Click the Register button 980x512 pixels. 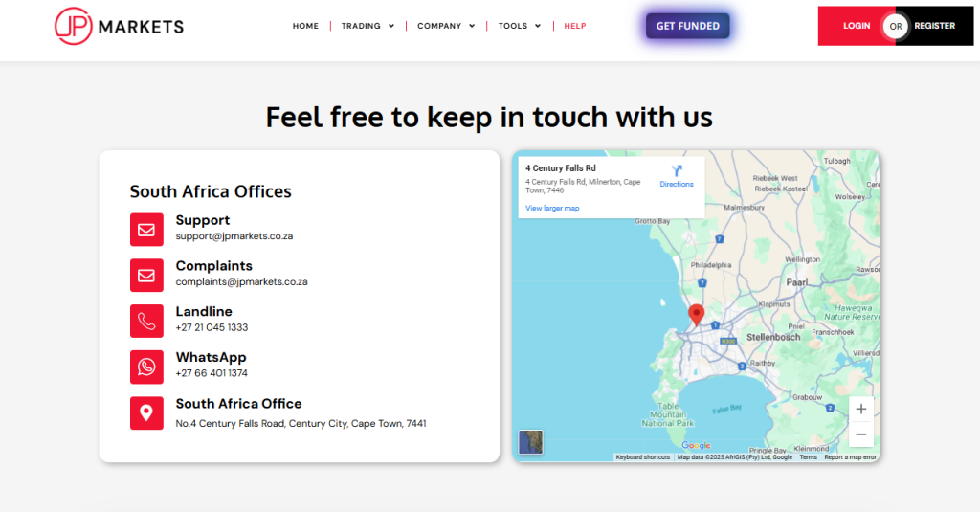tap(934, 26)
